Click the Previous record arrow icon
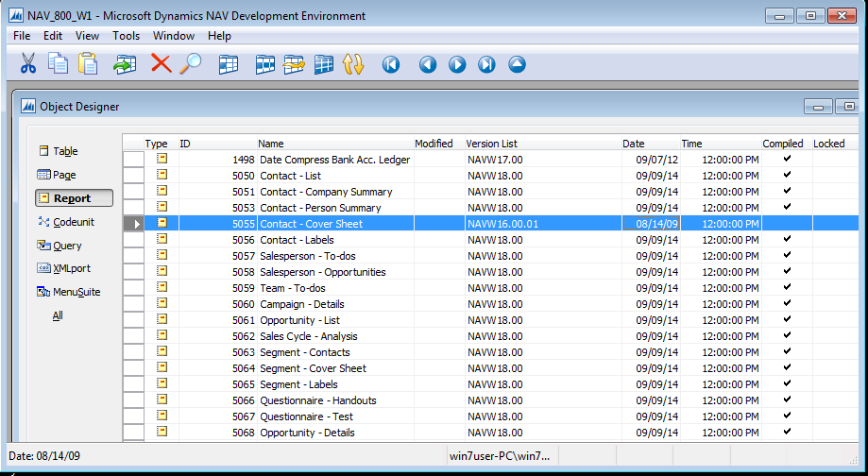 [x=428, y=64]
